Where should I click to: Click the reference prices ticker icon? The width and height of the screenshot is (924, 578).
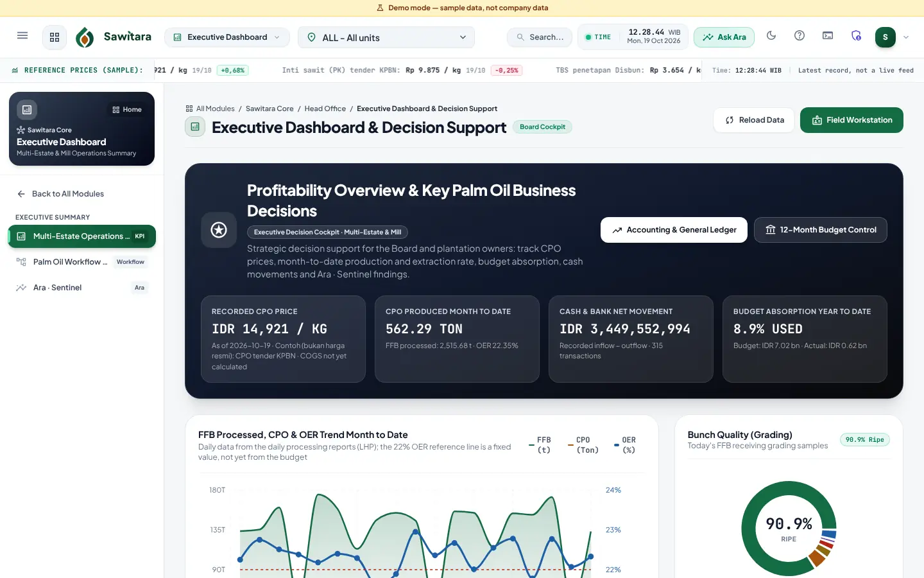tap(15, 71)
